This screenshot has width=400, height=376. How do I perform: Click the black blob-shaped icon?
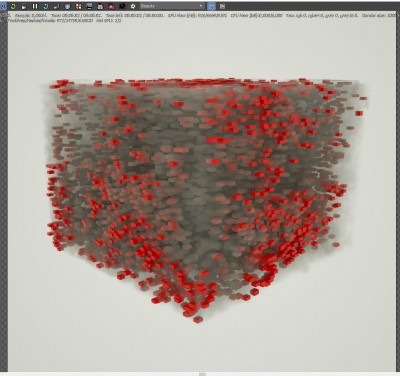122,6
